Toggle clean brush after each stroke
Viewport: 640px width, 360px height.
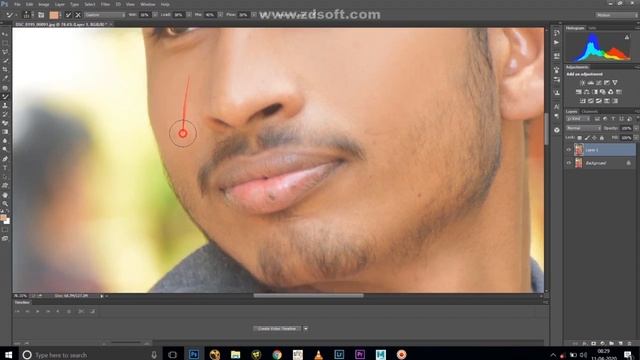(x=78, y=15)
